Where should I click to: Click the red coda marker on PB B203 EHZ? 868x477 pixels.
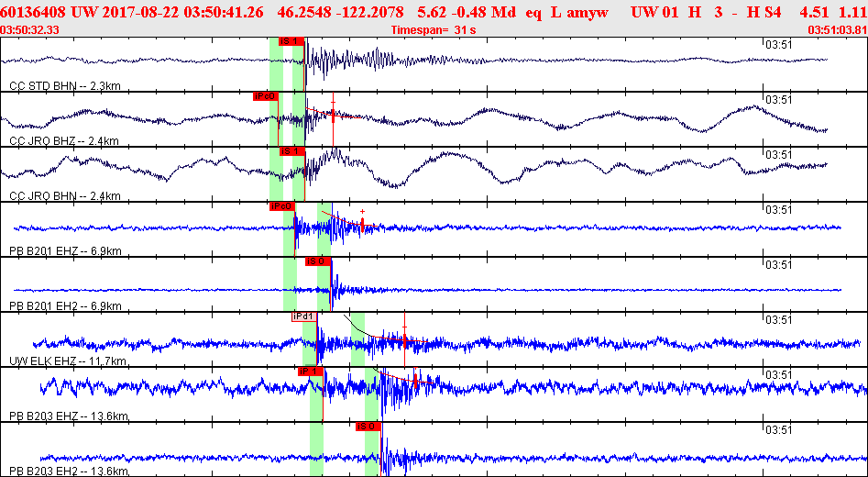[415, 381]
